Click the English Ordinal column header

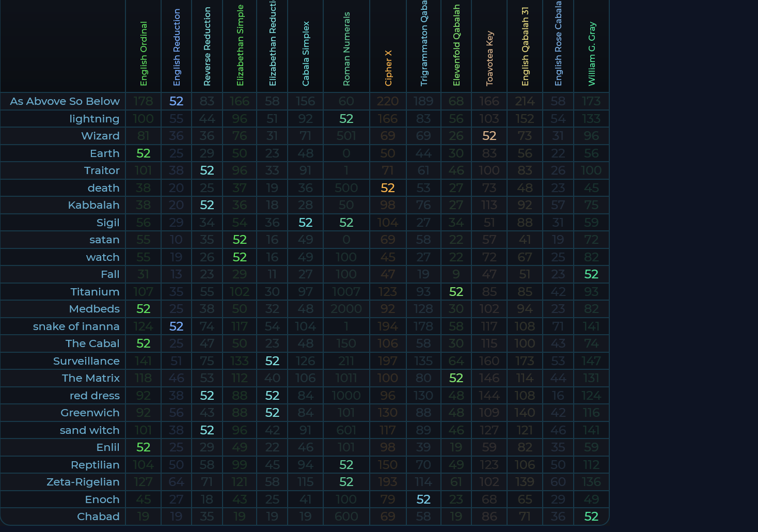click(x=144, y=54)
